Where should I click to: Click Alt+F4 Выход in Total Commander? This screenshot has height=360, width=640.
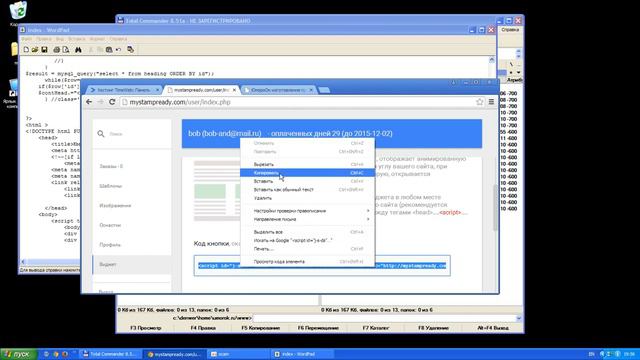pos(493,328)
